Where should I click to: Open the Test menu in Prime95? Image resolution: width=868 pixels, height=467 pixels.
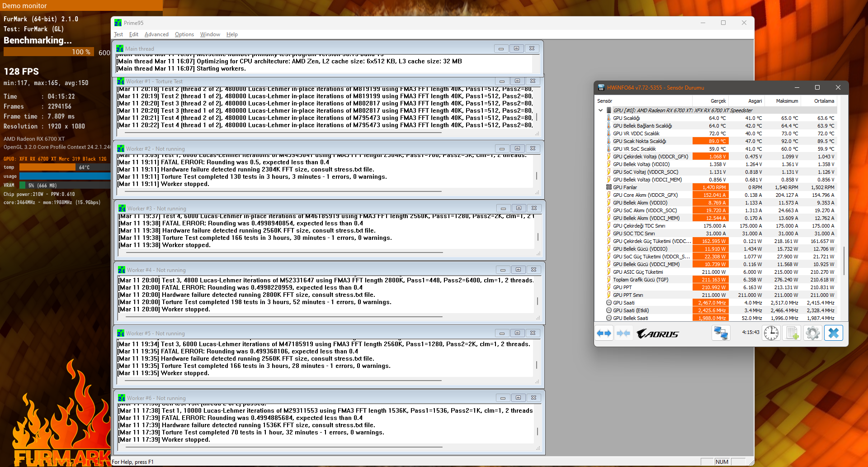pyautogui.click(x=118, y=34)
